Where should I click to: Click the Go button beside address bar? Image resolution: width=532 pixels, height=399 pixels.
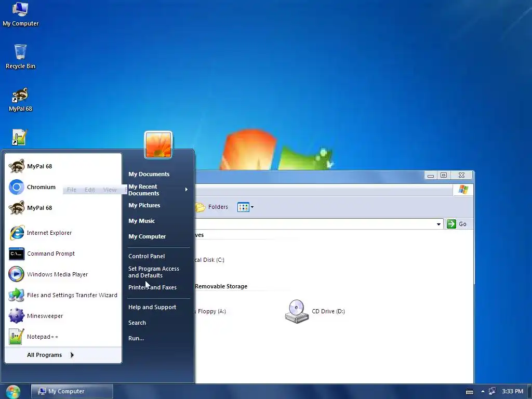(x=457, y=224)
